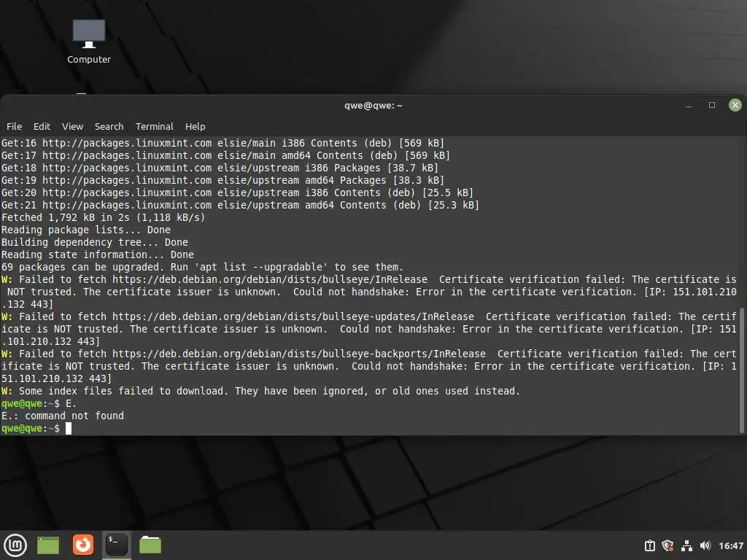Launch the Firefox browser from the panel
Screen dimensions: 747x560
click(83, 545)
